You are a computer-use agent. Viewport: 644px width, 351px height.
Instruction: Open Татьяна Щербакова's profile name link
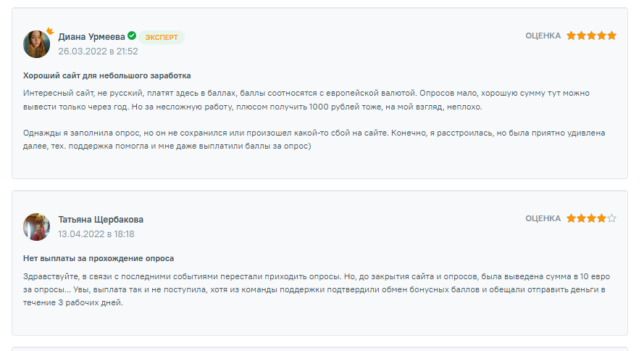(x=101, y=220)
